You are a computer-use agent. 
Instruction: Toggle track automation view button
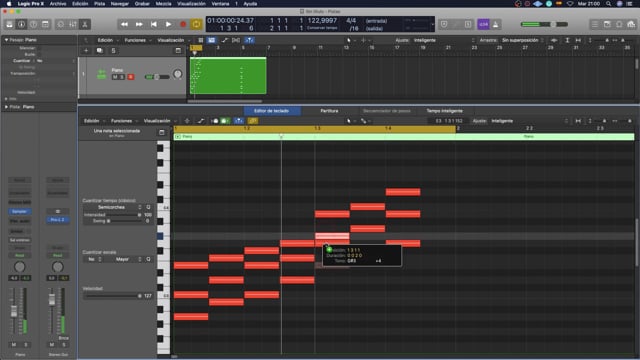click(224, 40)
